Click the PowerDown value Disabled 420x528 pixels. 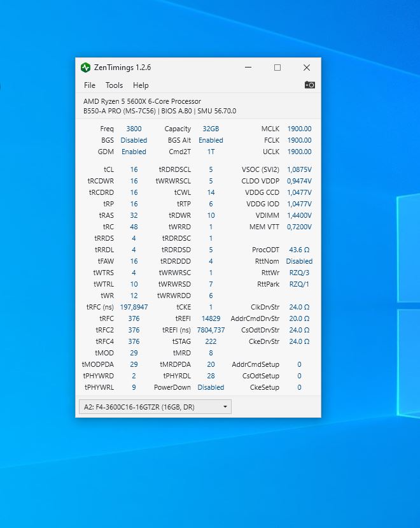211,387
